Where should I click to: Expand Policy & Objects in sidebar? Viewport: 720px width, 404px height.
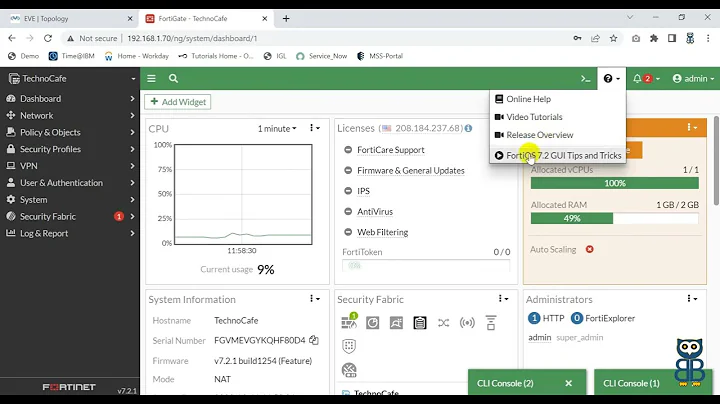[x=70, y=132]
